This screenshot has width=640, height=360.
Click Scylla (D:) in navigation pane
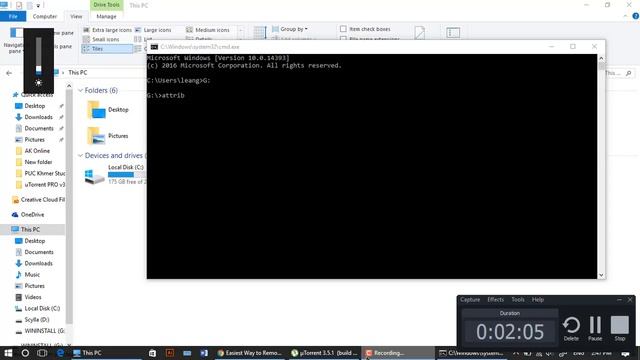[37, 320]
